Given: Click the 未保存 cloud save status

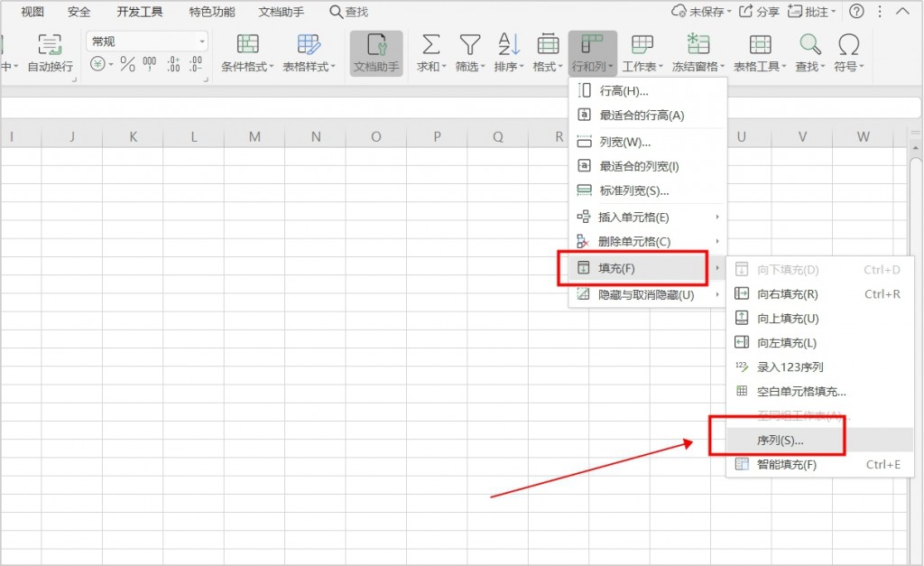Looking at the screenshot, I should coord(700,11).
